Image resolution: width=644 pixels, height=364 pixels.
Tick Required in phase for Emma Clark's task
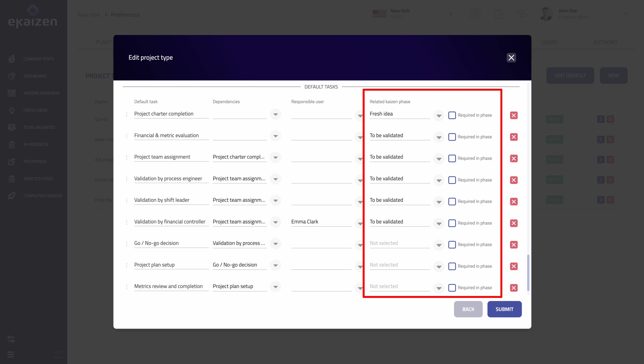click(x=452, y=223)
